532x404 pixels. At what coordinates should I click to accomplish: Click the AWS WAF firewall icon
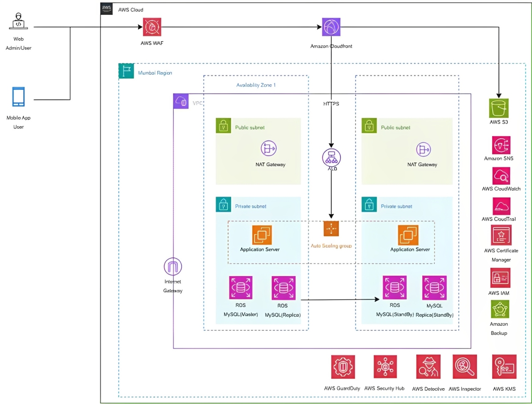click(x=152, y=27)
